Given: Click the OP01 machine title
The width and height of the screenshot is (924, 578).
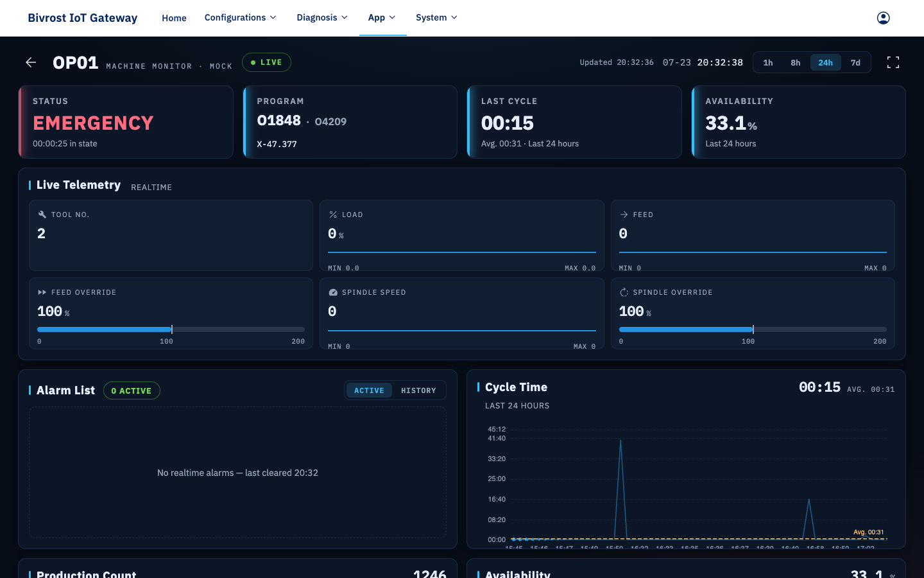Looking at the screenshot, I should [x=76, y=62].
